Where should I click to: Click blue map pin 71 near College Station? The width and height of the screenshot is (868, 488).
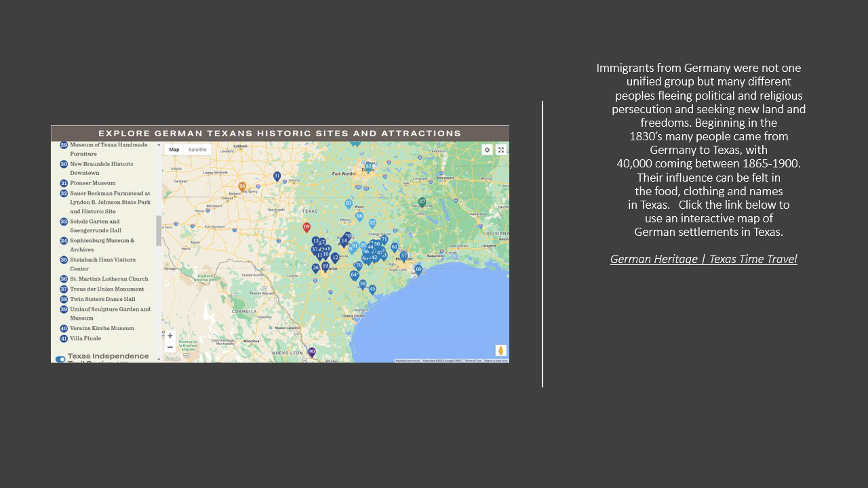coord(384,240)
